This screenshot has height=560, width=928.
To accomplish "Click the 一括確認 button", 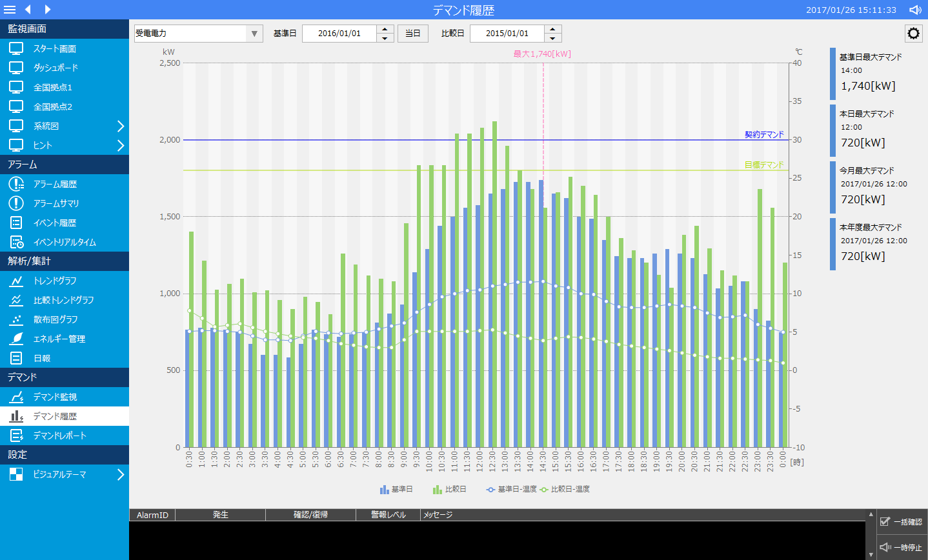I will (902, 521).
